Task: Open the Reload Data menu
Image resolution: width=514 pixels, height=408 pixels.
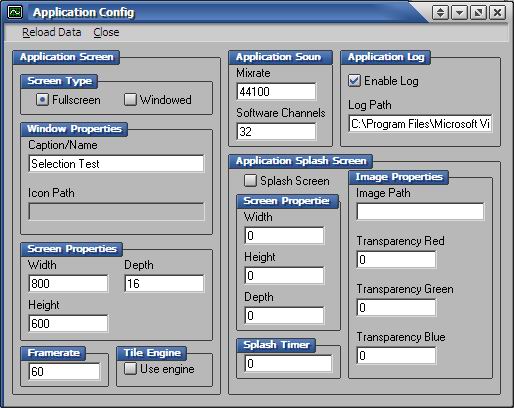Action: 52,32
